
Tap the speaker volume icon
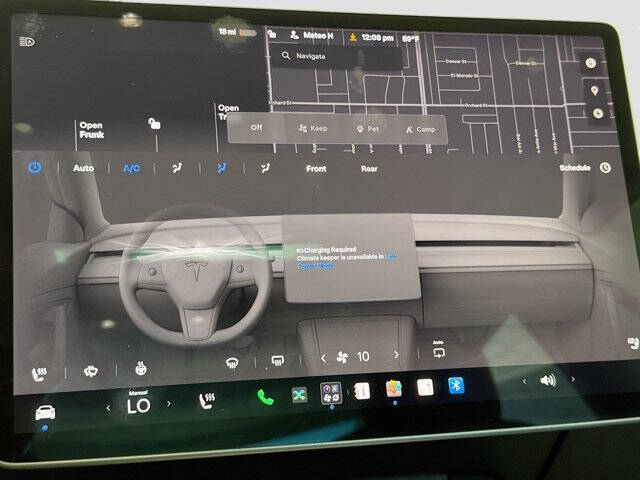click(548, 380)
